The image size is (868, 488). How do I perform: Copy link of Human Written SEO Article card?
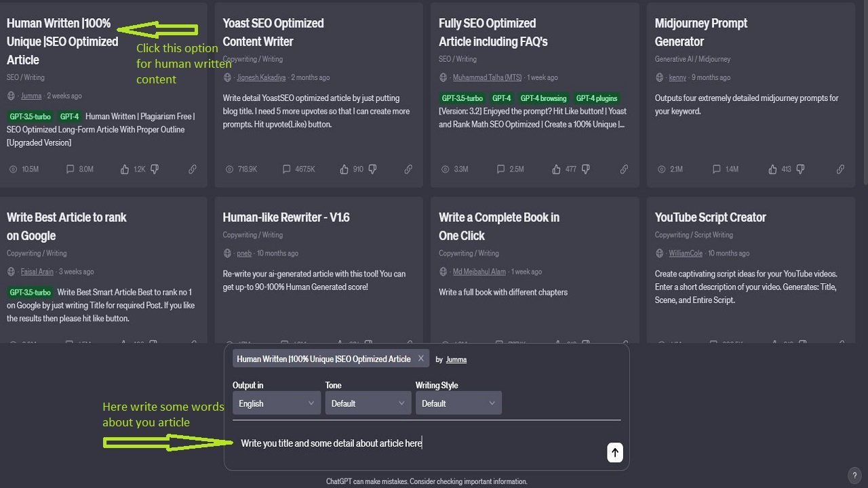pyautogui.click(x=193, y=169)
